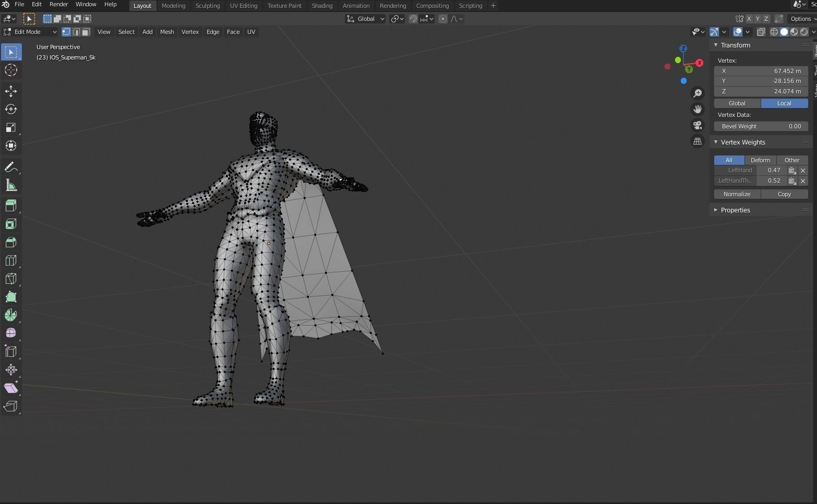
Task: Select the Shrink/Fatten tool
Action: 11,370
